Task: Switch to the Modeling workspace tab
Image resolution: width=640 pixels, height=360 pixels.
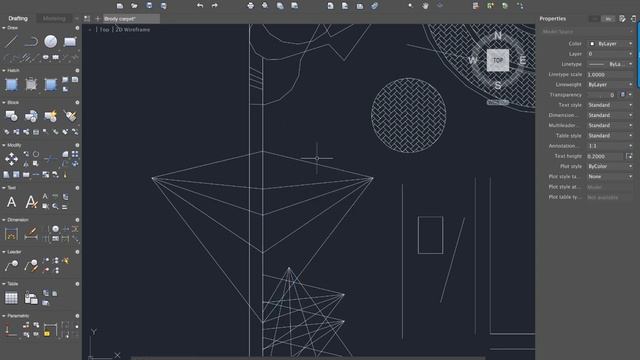Action: pos(54,18)
